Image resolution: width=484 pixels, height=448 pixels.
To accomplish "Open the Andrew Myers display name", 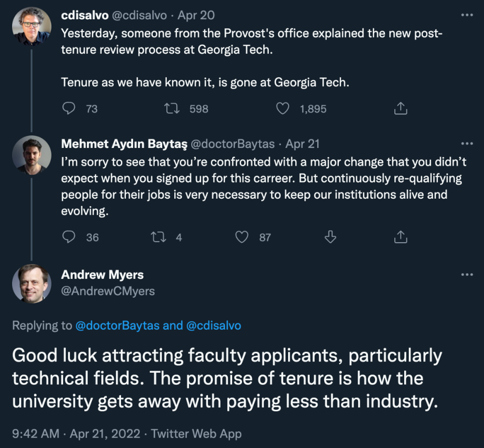I will point(102,274).
